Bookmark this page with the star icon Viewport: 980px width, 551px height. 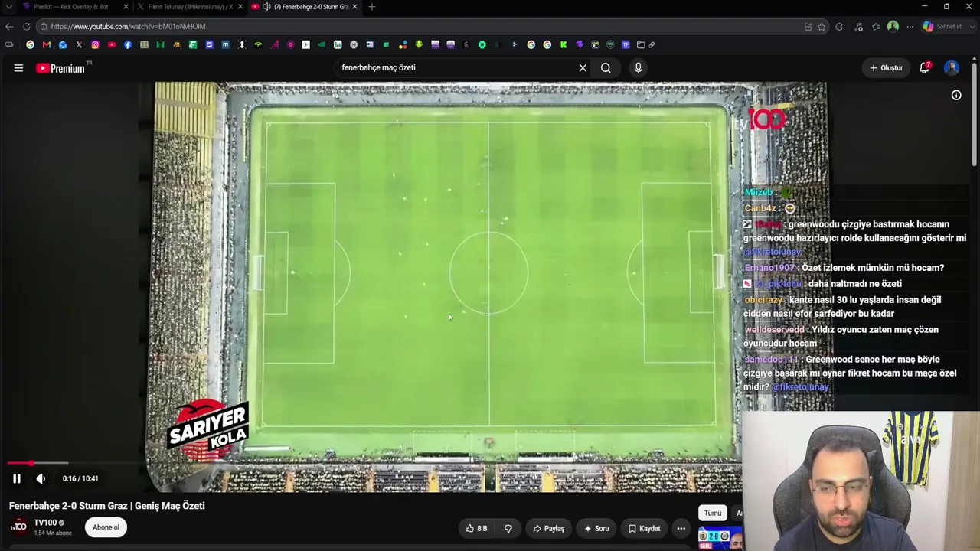(822, 27)
